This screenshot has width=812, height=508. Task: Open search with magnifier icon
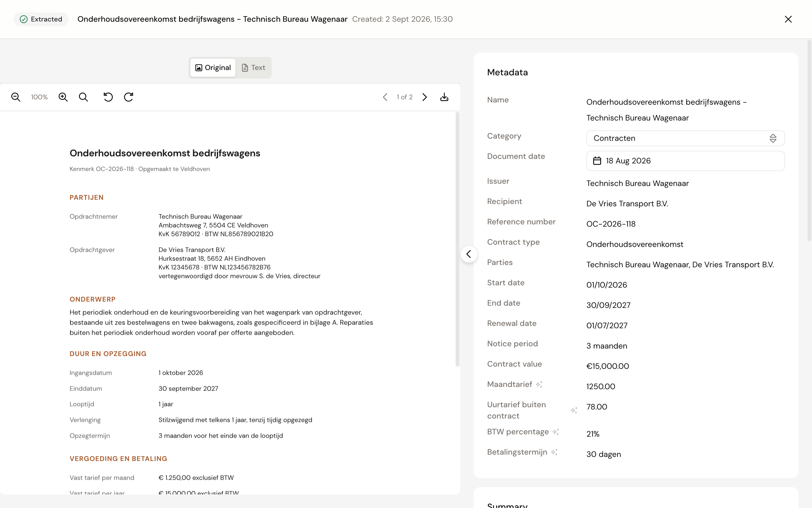coord(83,97)
